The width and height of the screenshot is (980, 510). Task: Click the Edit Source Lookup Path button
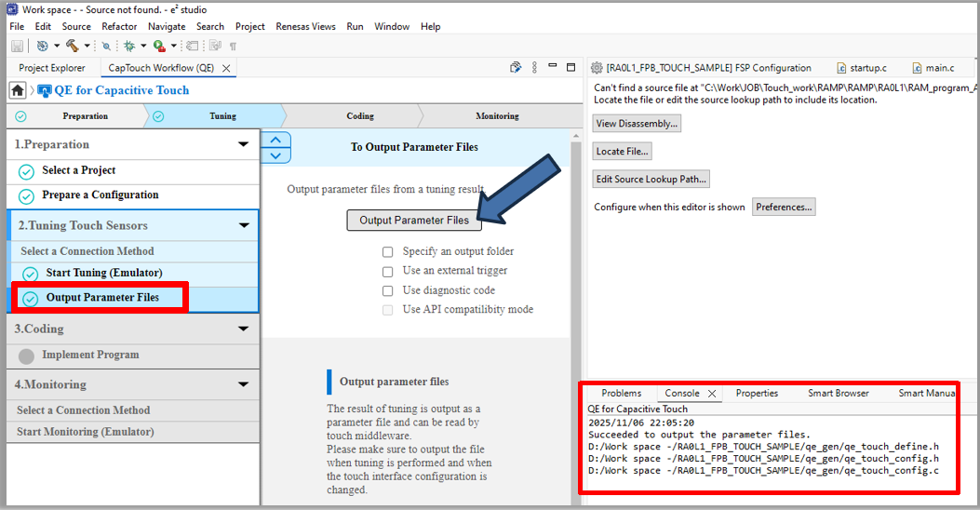(x=651, y=179)
